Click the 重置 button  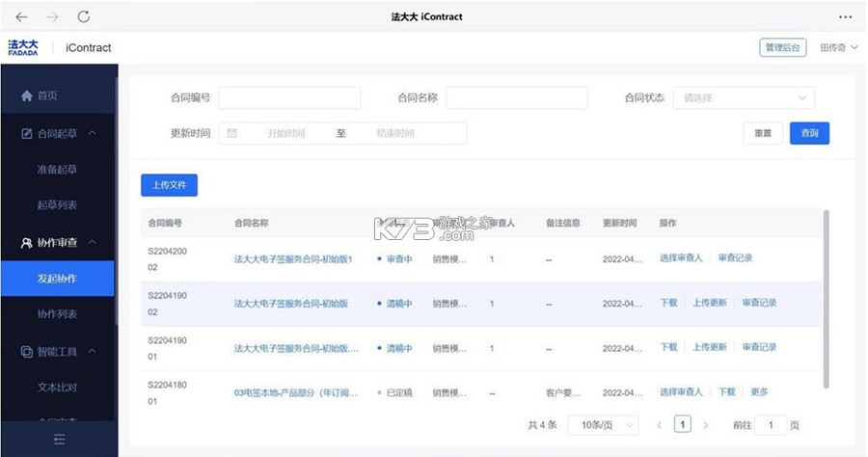pyautogui.click(x=763, y=133)
